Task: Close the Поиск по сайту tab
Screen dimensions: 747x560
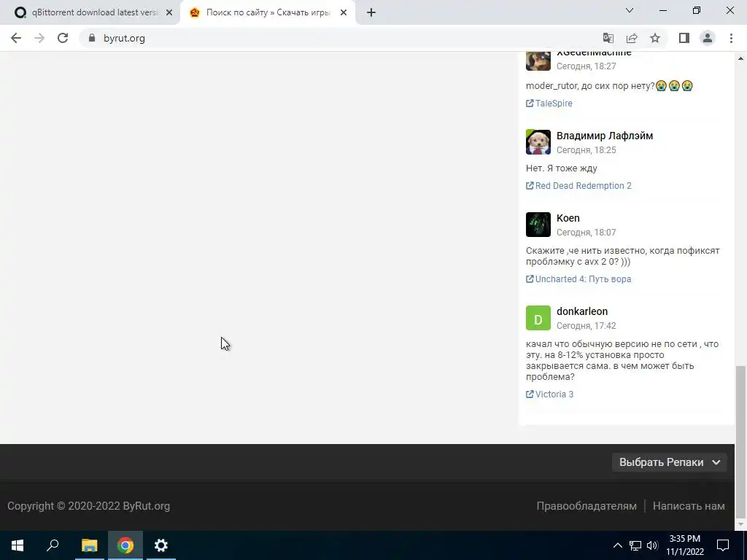Action: 344,13
